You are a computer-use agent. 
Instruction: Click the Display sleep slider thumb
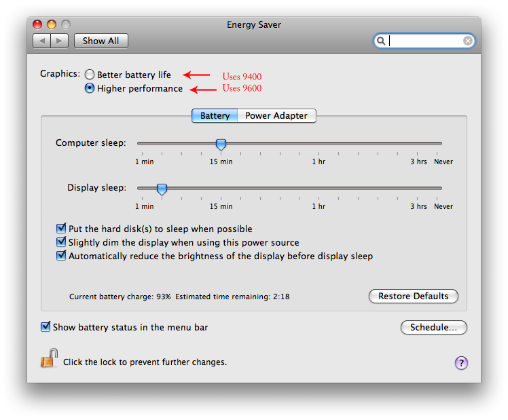[162, 189]
